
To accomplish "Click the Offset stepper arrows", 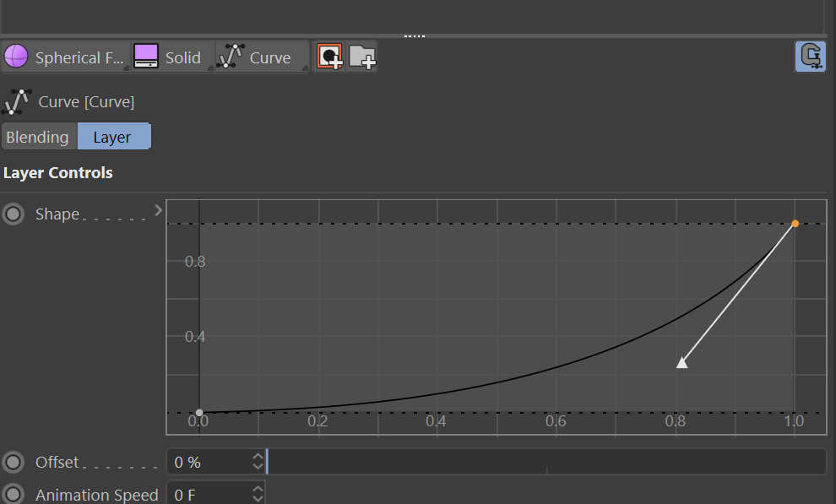I will click(258, 462).
